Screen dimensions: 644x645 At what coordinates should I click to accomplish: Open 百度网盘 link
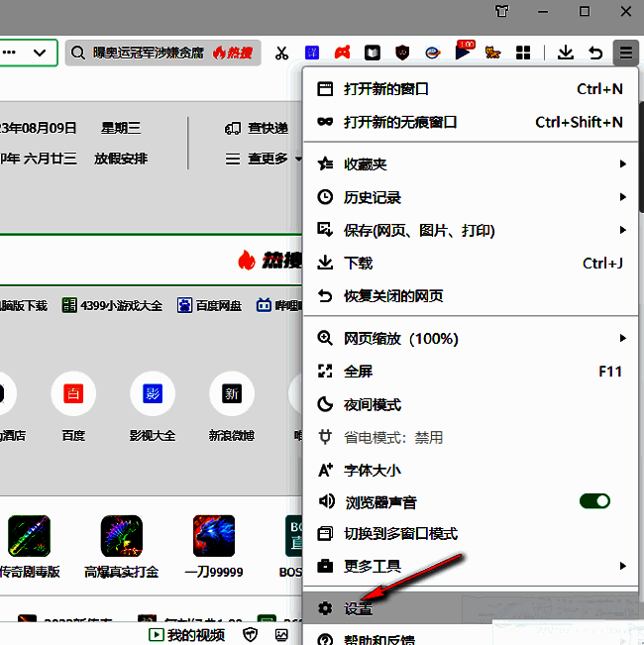(209, 305)
